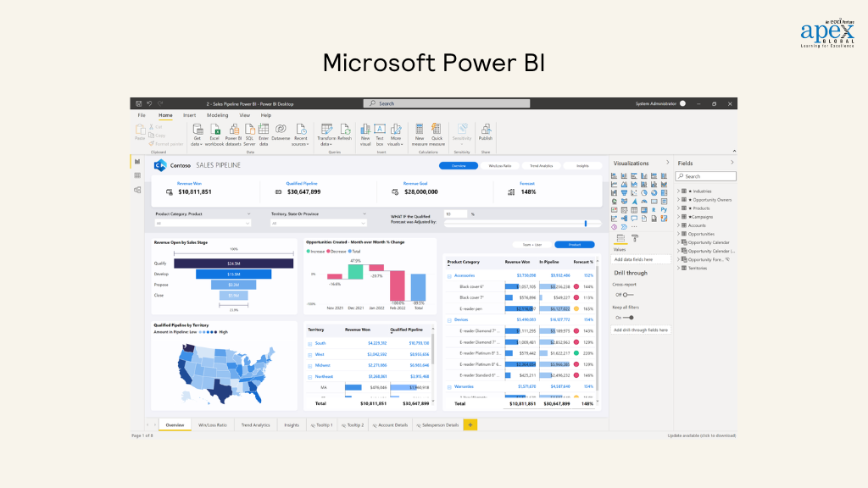Open the Transform data tool

pyautogui.click(x=326, y=135)
